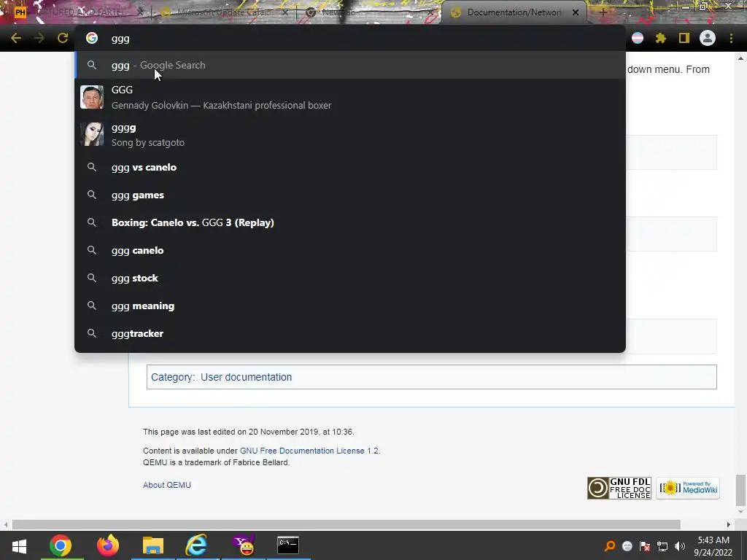Open the User documentation category link
747x560 pixels.
(246, 377)
